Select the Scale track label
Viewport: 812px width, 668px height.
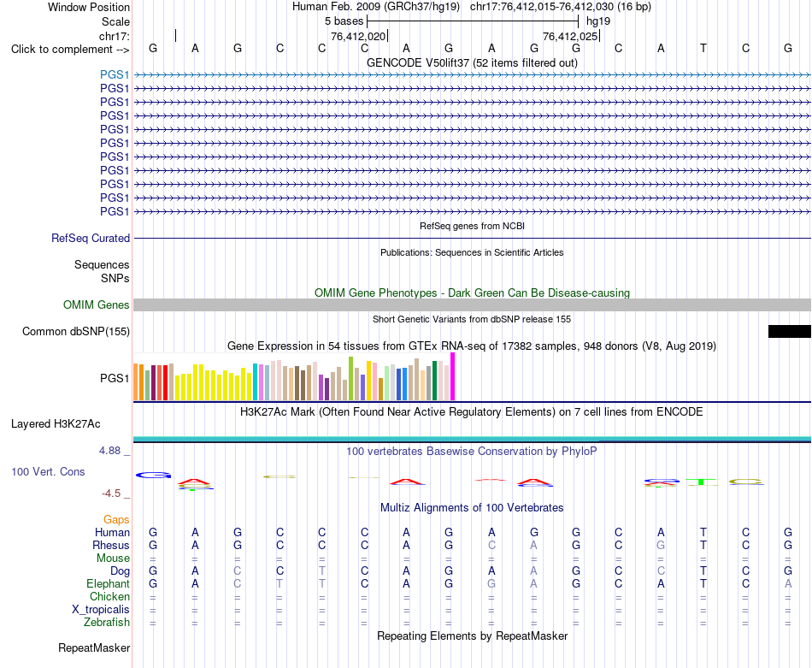pos(115,21)
